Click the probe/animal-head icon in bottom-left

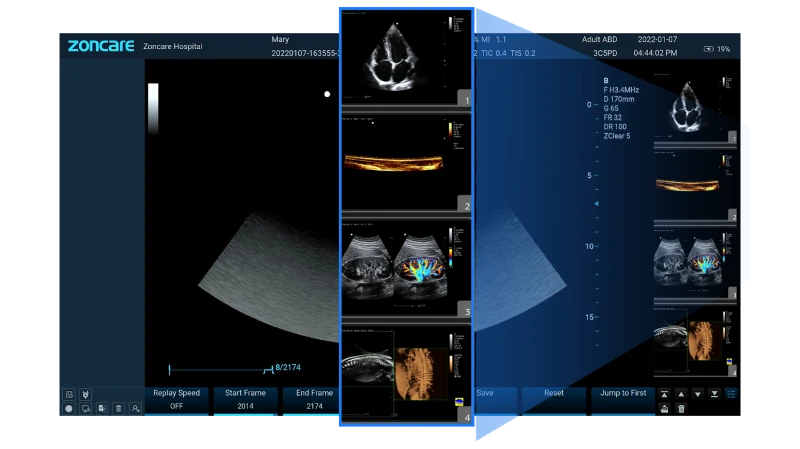(85, 394)
